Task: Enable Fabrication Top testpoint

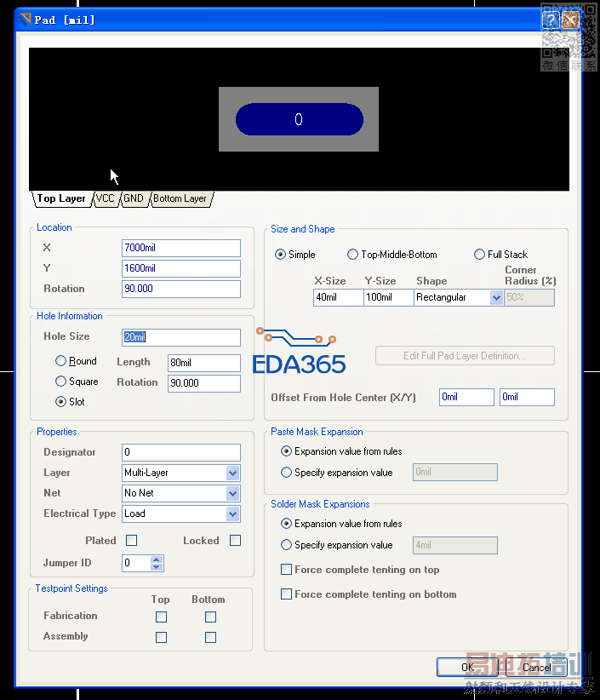Action: (162, 617)
